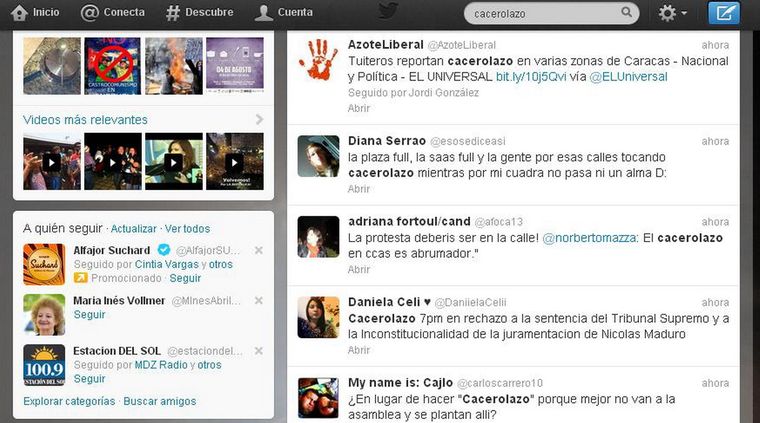Open the Conecta tab
760x423 pixels.
coord(112,13)
